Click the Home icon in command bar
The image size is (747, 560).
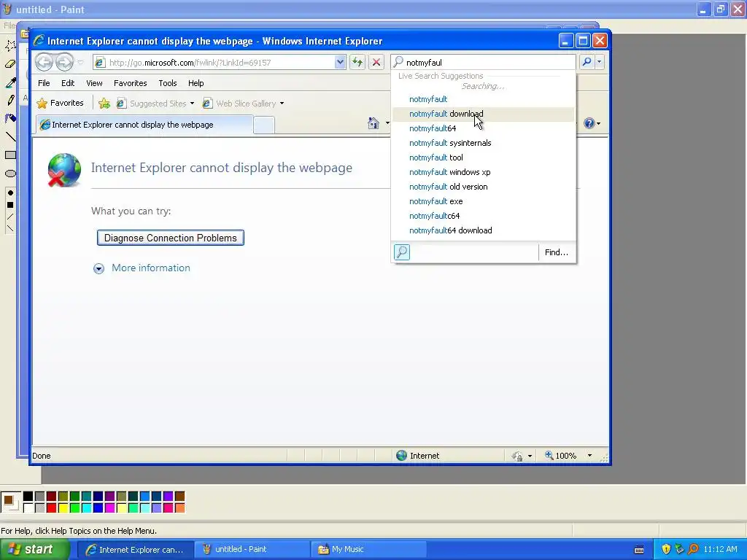[x=373, y=123]
